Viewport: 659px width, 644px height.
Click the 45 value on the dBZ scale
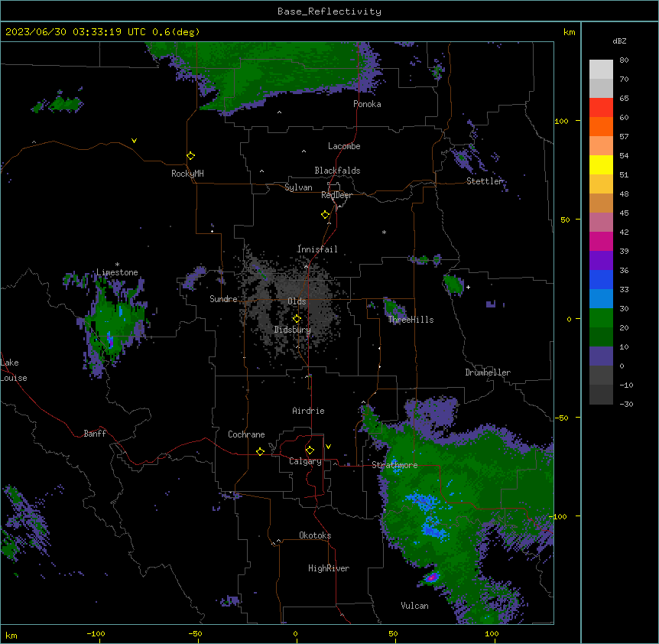624,213
